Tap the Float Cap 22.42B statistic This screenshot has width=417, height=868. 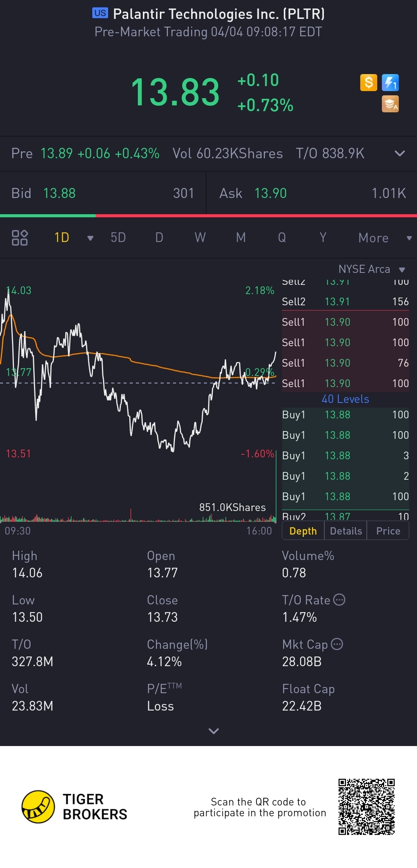(x=308, y=697)
